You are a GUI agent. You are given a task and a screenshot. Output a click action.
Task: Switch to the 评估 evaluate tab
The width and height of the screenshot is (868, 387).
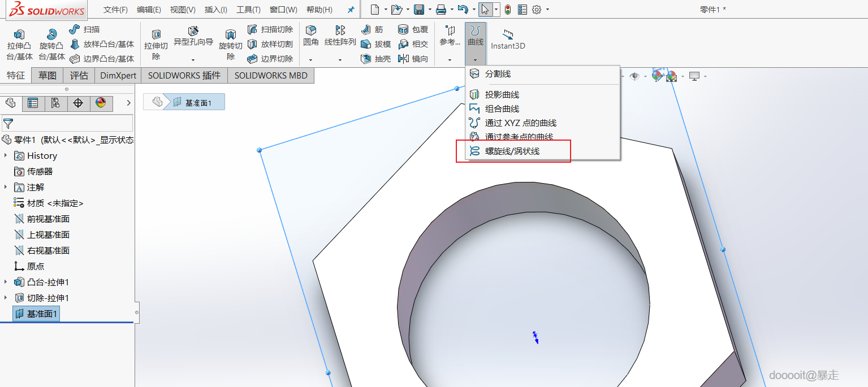click(79, 76)
